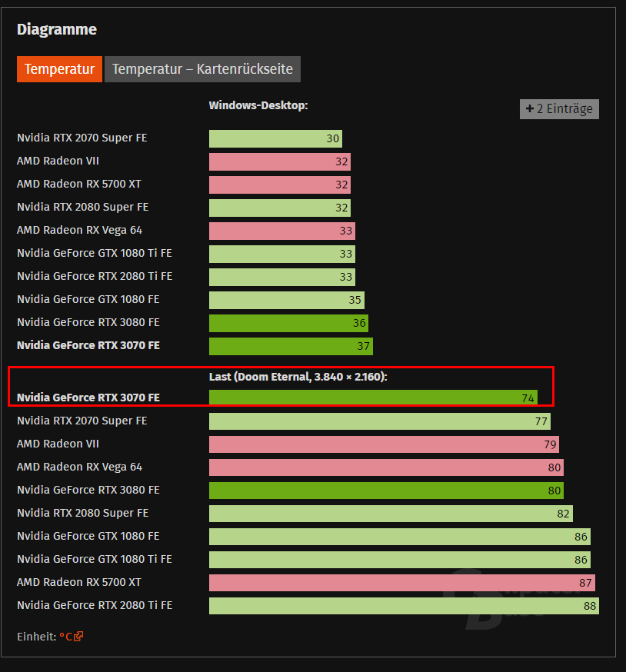Select AMD Radeon RX 5700 XT label under Windows-Desktop
Screen dimensions: 626x672
click(79, 185)
